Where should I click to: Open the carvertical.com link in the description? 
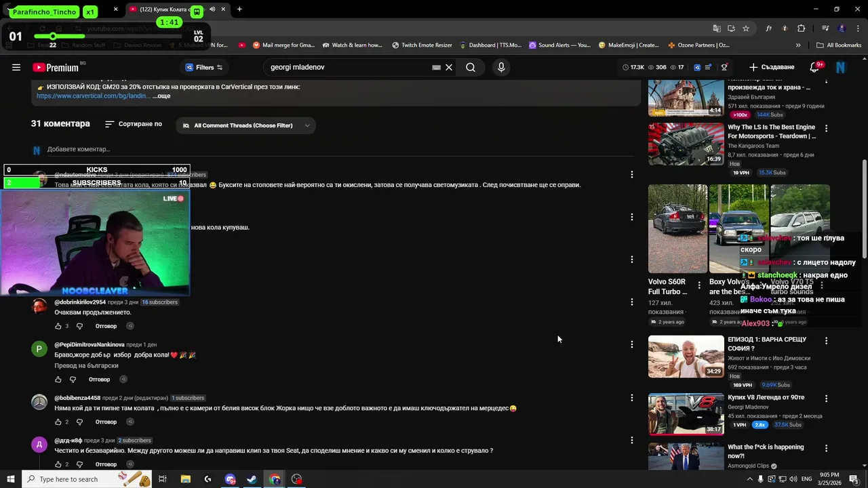[x=93, y=96]
